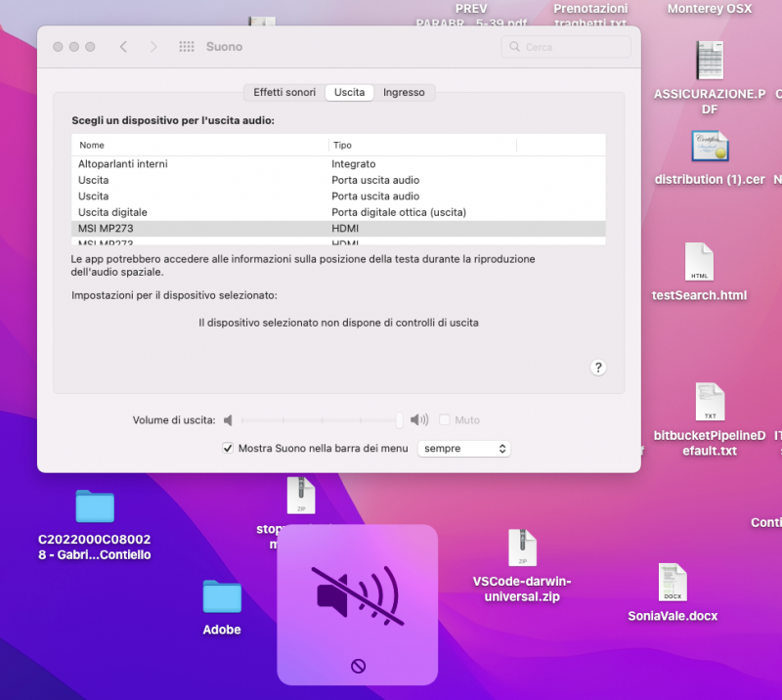Viewport: 782px width, 700px height.
Task: Click the forward navigation arrow
Action: tap(153, 47)
